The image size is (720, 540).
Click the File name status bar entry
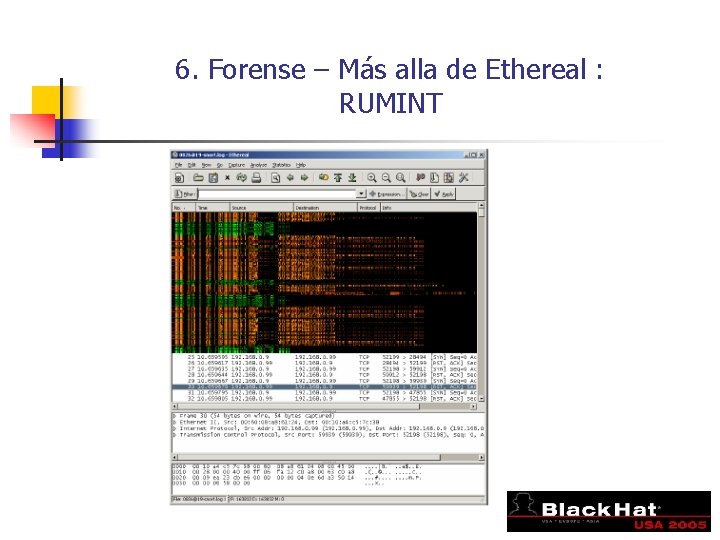pos(199,499)
